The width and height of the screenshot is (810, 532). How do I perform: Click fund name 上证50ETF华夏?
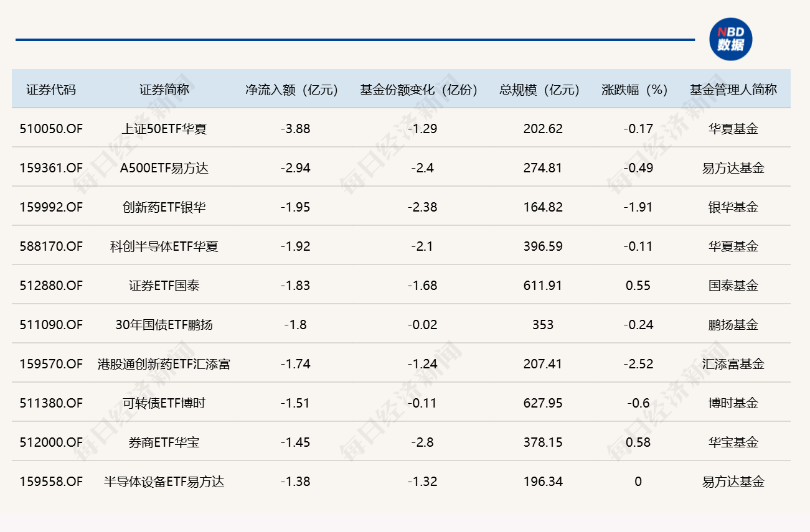coord(164,129)
